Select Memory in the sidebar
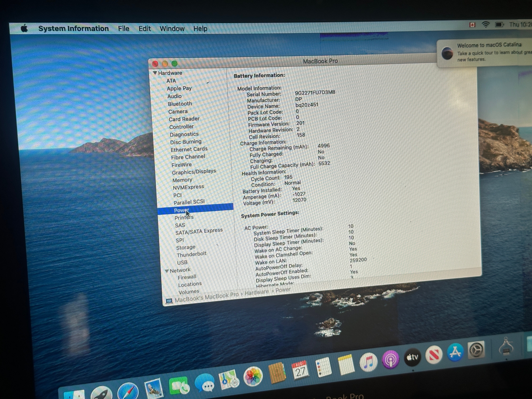This screenshot has height=399, width=532. 182,180
